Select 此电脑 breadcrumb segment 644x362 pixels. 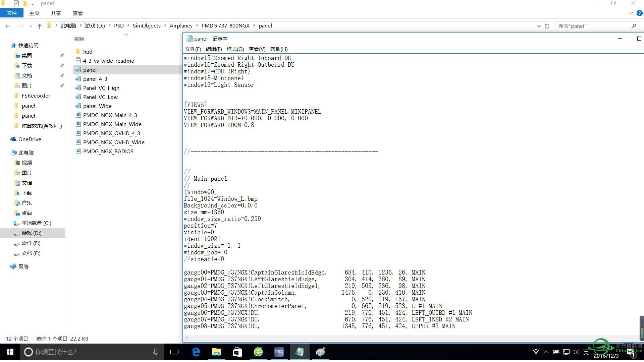pos(68,26)
